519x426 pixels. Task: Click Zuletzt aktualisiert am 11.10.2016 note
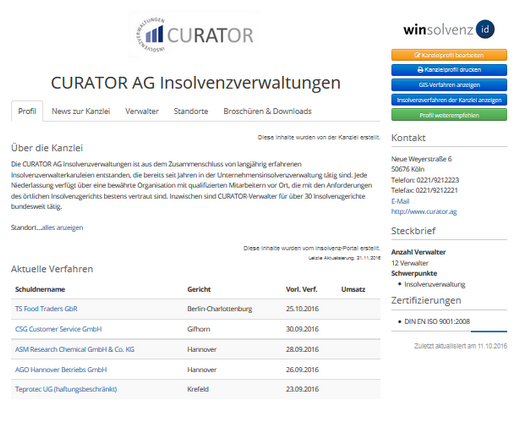tap(460, 346)
